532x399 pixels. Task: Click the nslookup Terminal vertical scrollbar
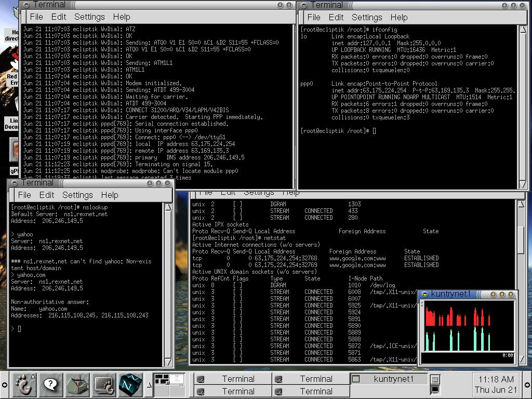[x=168, y=283]
